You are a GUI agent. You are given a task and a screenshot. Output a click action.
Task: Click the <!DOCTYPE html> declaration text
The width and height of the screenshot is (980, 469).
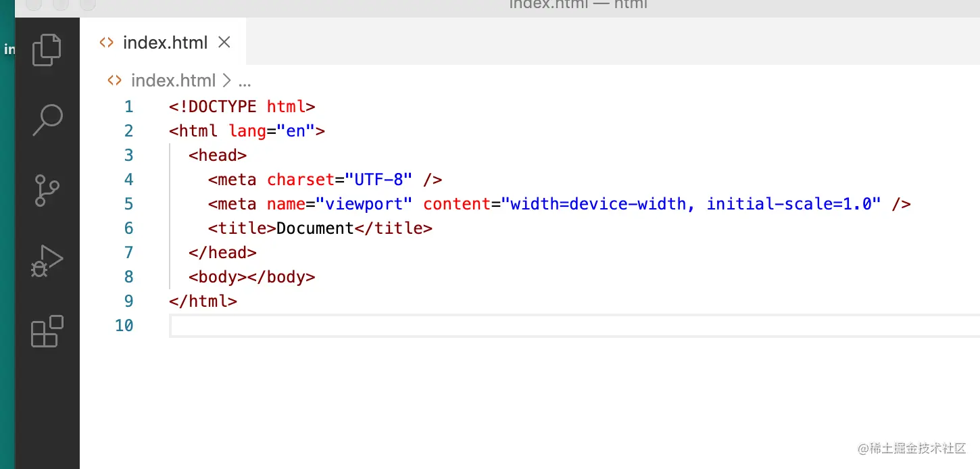[x=242, y=107]
